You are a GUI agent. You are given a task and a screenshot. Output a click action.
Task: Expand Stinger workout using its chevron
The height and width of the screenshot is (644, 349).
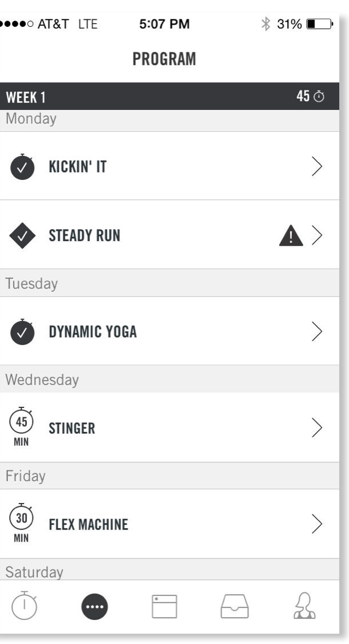[x=316, y=428]
